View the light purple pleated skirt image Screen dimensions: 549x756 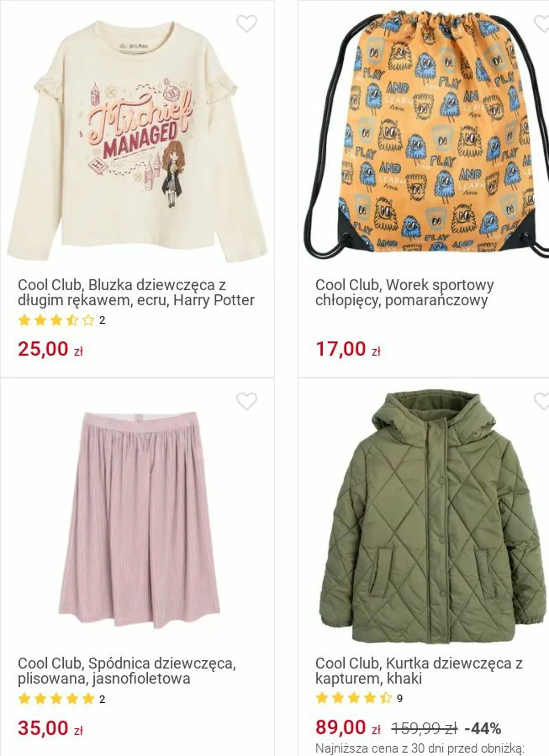(x=137, y=514)
